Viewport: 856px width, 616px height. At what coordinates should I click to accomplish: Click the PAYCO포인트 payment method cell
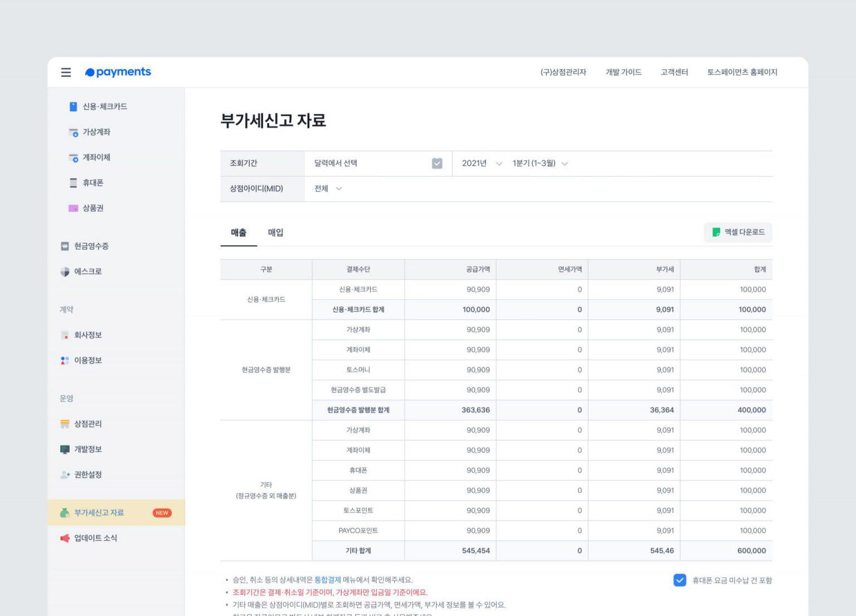358,531
